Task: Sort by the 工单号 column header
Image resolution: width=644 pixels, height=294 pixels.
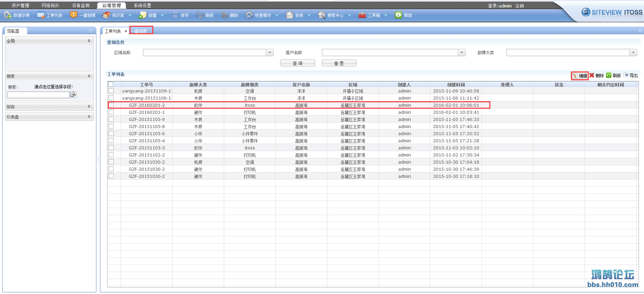Action: [x=147, y=85]
